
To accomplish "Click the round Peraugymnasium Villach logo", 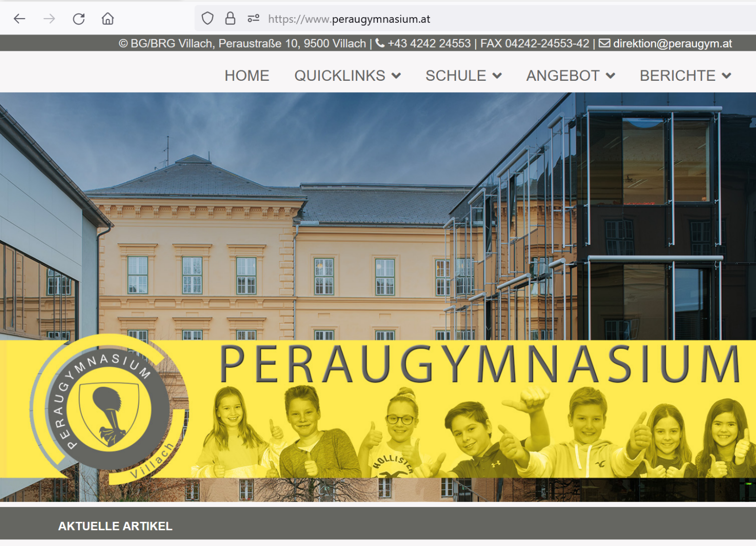I will click(109, 409).
